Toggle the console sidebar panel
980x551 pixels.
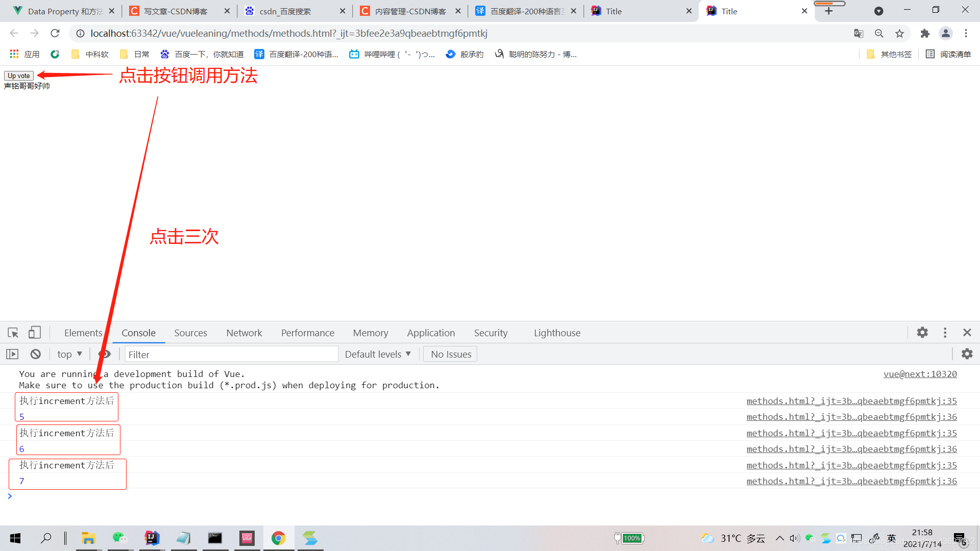point(12,354)
